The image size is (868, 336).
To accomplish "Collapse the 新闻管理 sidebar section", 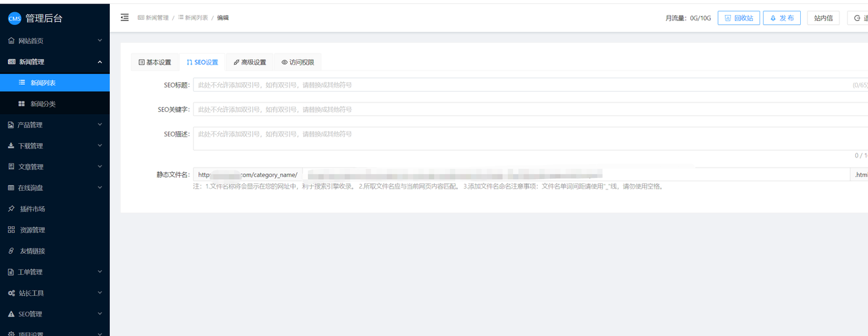I will click(100, 62).
